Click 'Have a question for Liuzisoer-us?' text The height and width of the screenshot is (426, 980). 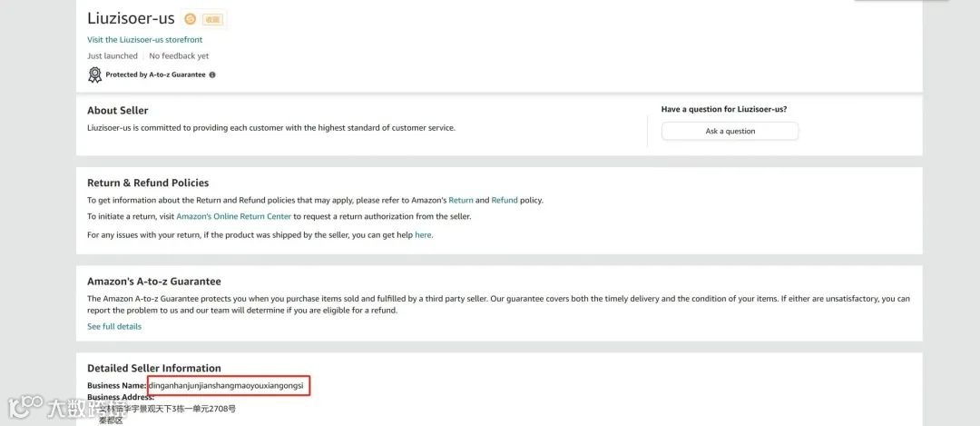(724, 110)
